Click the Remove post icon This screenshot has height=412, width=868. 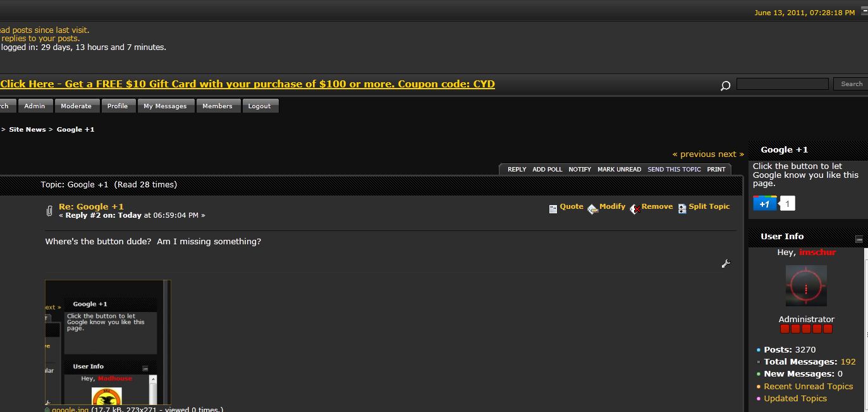click(x=635, y=209)
